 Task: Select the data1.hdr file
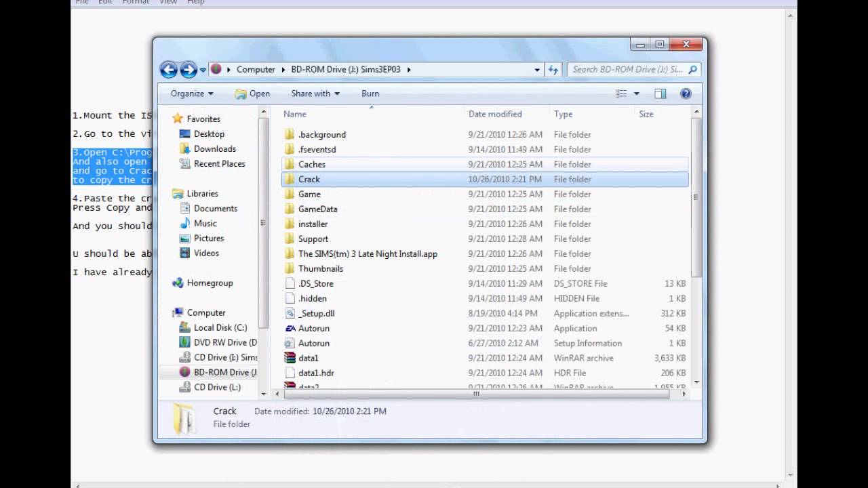316,373
